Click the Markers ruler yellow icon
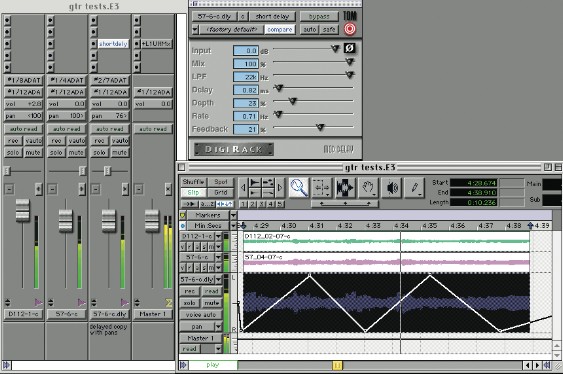This screenshot has width=563, height=374. [183, 215]
